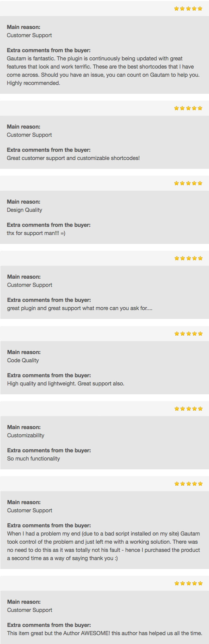
Task: Click the 'Gautam is fantastic' review text
Action: point(103,71)
